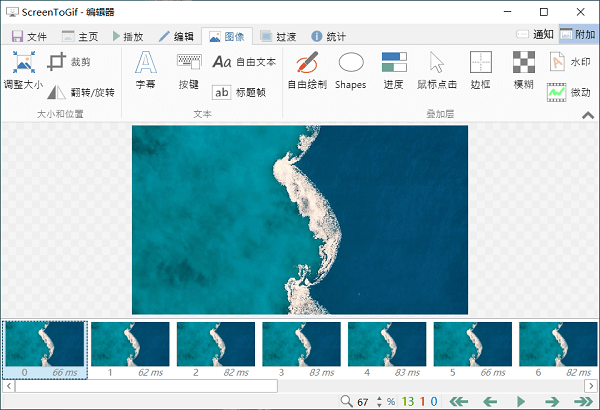Insert shapes using the Shapes tool
The width and height of the screenshot is (600, 410).
pyautogui.click(x=350, y=71)
